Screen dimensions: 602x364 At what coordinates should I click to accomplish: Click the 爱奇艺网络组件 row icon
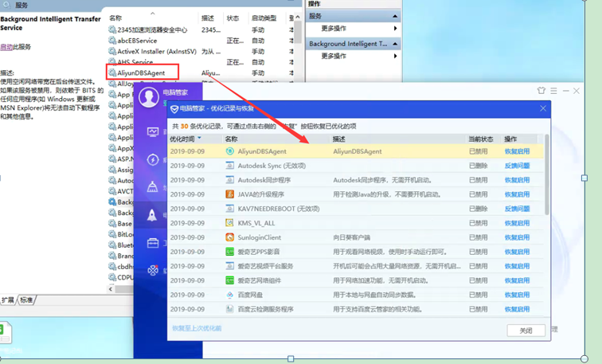click(x=229, y=280)
